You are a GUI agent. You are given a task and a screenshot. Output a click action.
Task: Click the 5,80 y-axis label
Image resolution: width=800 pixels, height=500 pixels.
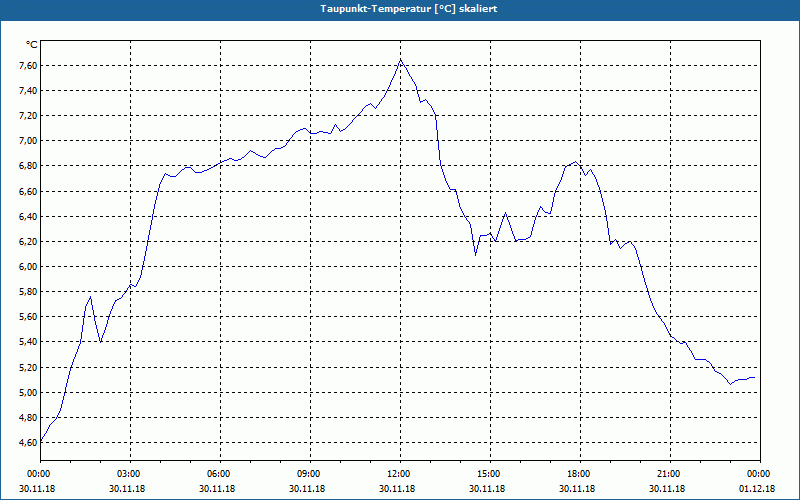coord(28,292)
